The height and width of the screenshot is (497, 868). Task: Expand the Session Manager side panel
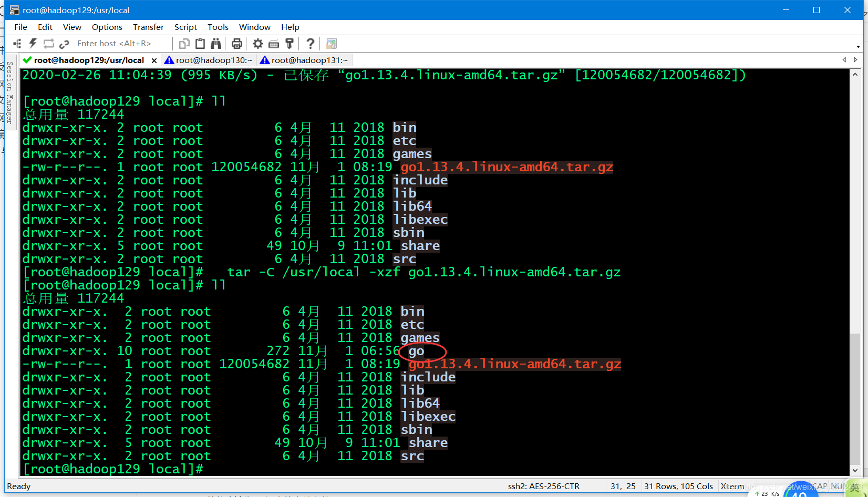tap(9, 92)
